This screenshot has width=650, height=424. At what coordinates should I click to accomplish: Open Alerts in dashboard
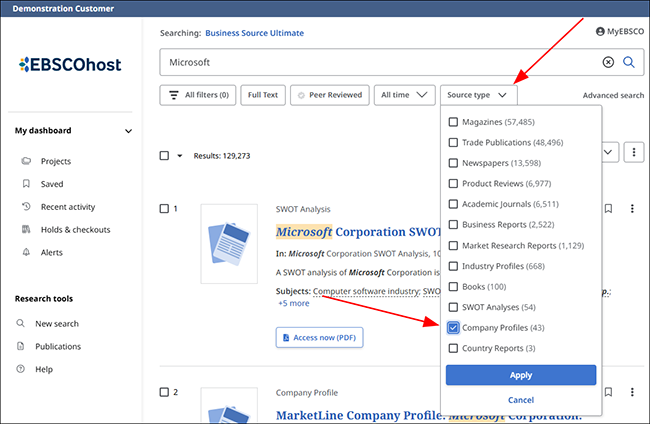point(51,252)
